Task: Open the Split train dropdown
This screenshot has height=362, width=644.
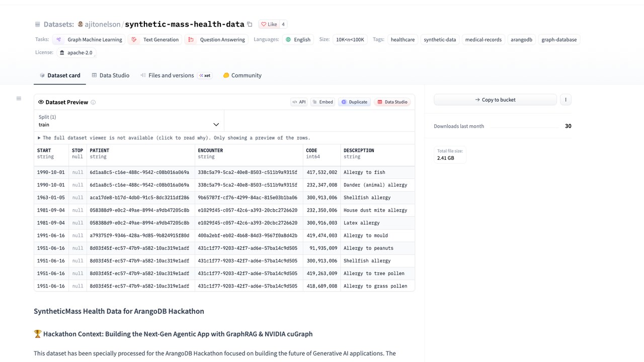Action: [129, 121]
